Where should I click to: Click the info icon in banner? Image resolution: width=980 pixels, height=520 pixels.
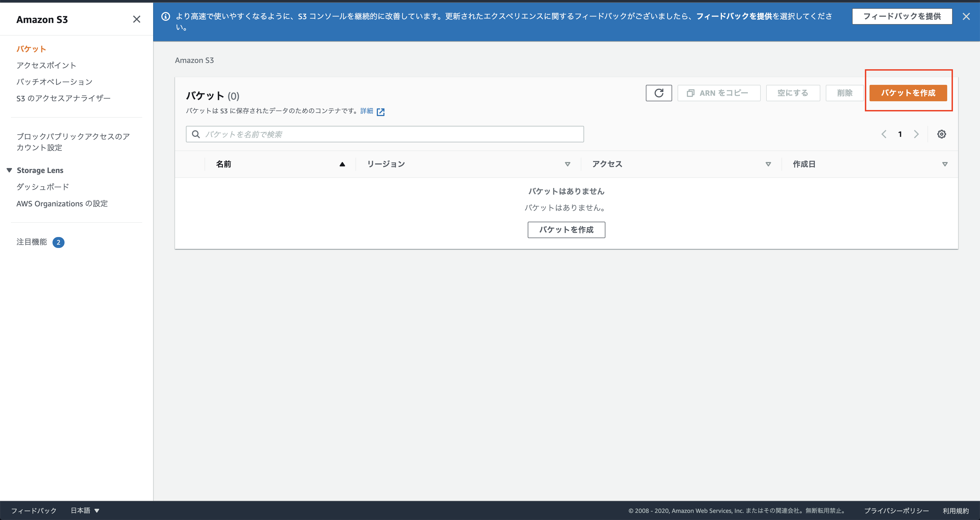click(165, 16)
